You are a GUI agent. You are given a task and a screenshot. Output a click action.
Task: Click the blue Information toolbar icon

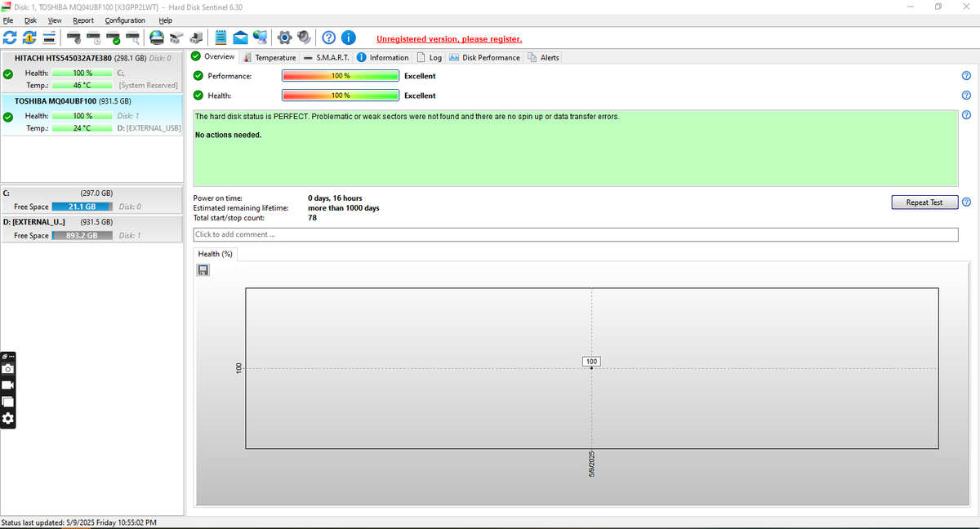point(348,37)
